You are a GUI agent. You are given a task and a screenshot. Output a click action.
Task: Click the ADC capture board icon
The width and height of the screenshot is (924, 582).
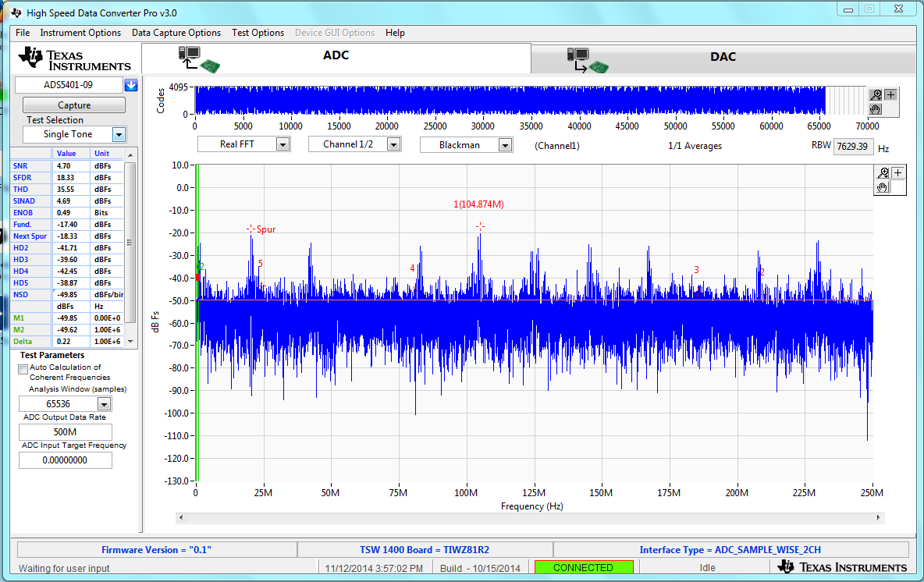[198, 59]
